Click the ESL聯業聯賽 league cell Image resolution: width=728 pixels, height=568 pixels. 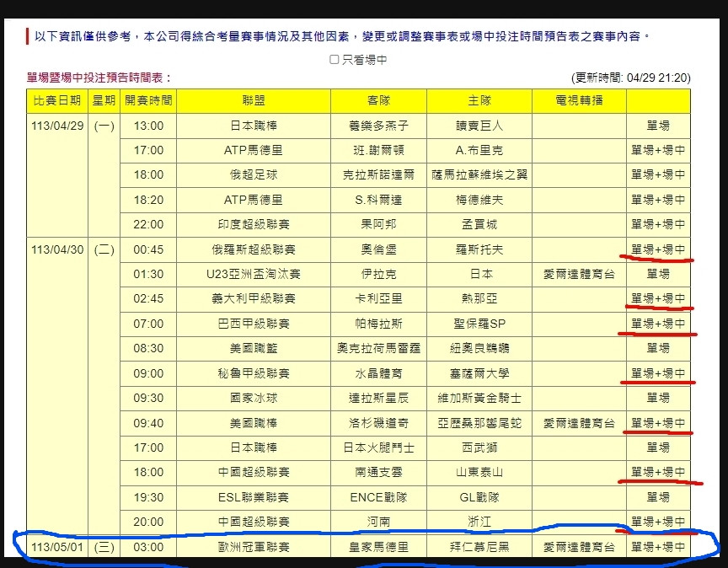click(254, 498)
